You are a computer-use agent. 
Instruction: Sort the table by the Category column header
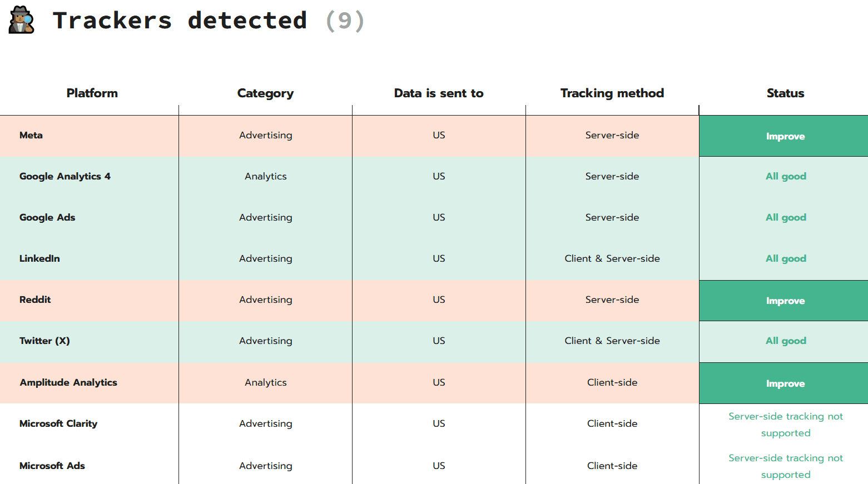point(265,93)
